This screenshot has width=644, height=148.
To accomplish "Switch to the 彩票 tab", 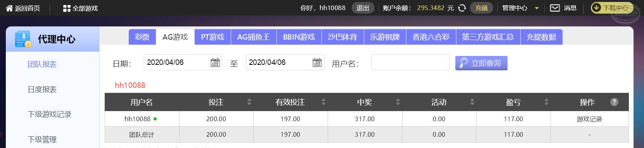I will click(142, 37).
